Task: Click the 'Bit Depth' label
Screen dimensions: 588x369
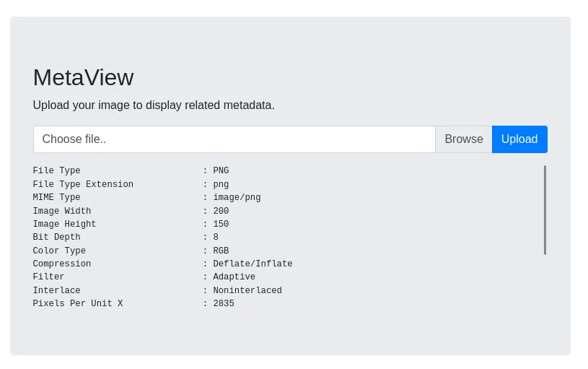Action: tap(56, 238)
